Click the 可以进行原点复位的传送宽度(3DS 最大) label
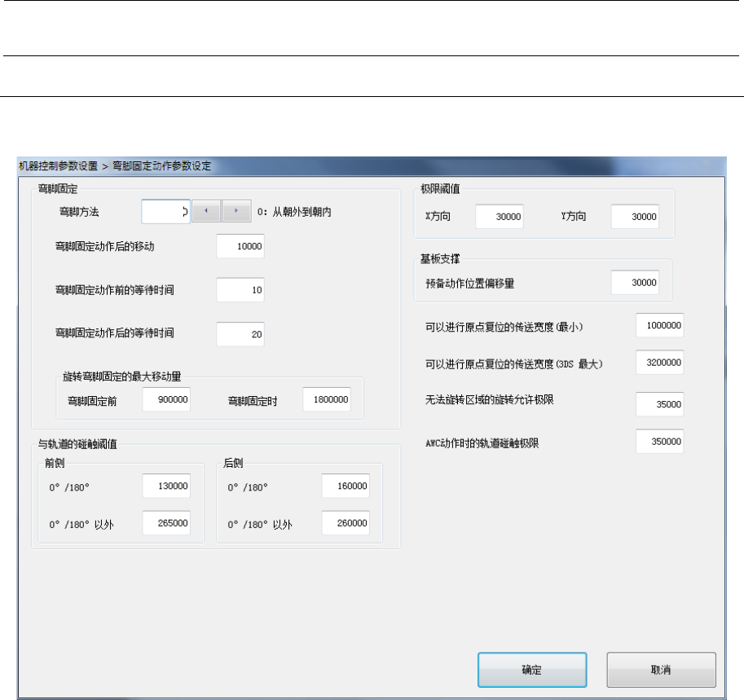Image resolution: width=744 pixels, height=700 pixels. click(514, 364)
